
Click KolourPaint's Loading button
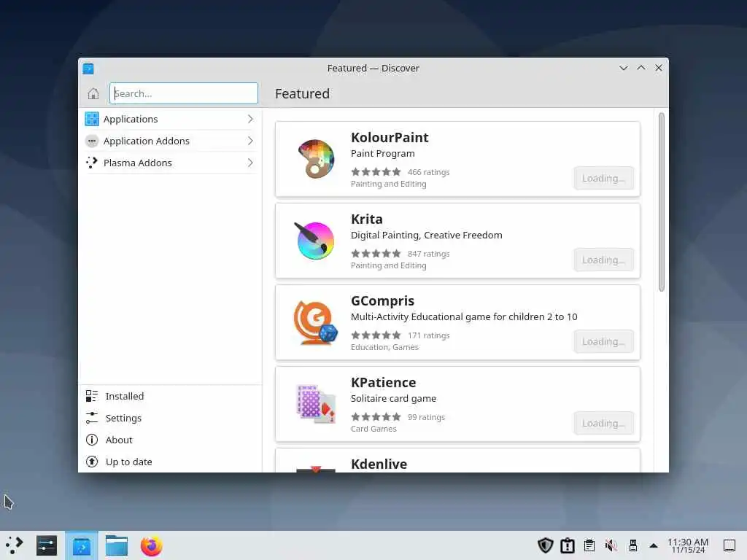coord(603,178)
